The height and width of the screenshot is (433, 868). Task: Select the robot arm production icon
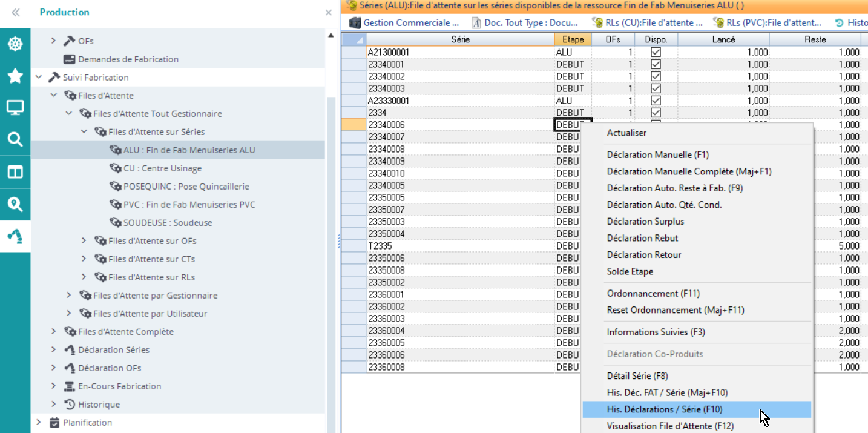[x=15, y=236]
